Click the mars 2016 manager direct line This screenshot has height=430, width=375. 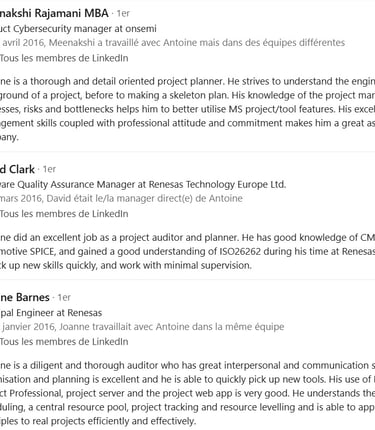[121, 198]
